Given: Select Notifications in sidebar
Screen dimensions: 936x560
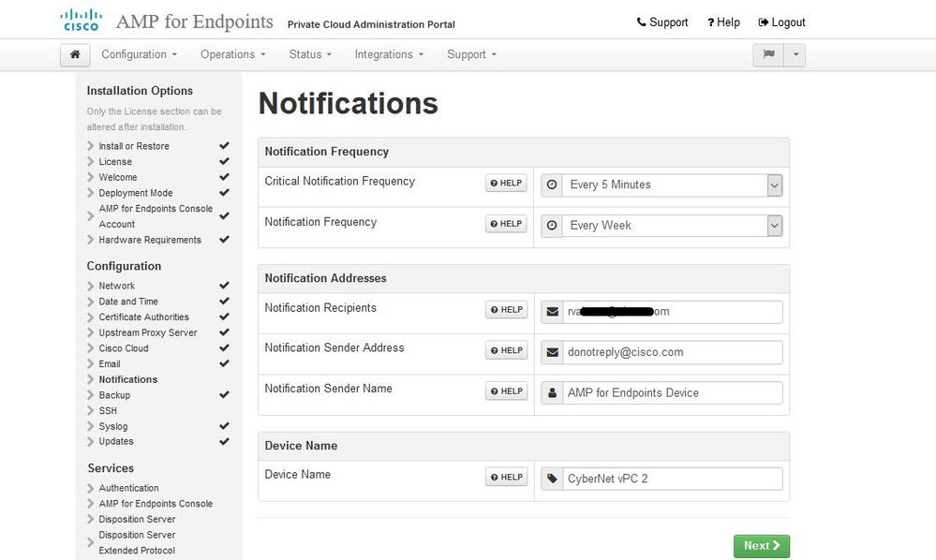Looking at the screenshot, I should (127, 379).
